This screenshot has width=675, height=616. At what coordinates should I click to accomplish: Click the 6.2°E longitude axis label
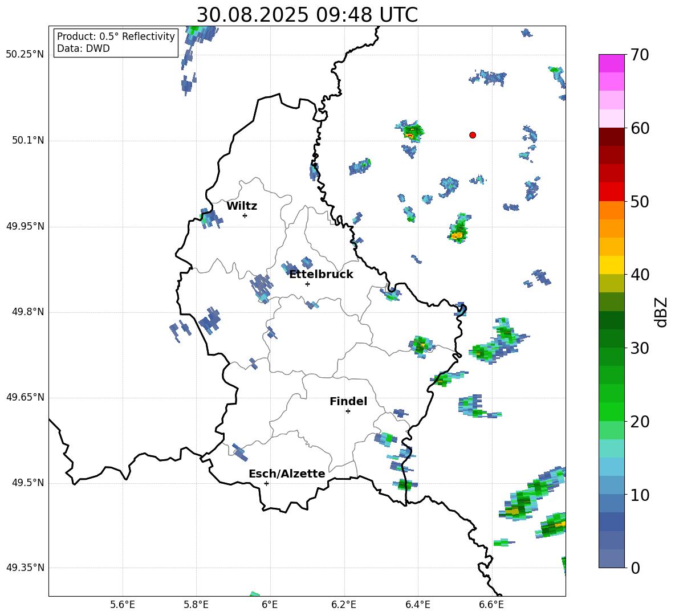344,605
